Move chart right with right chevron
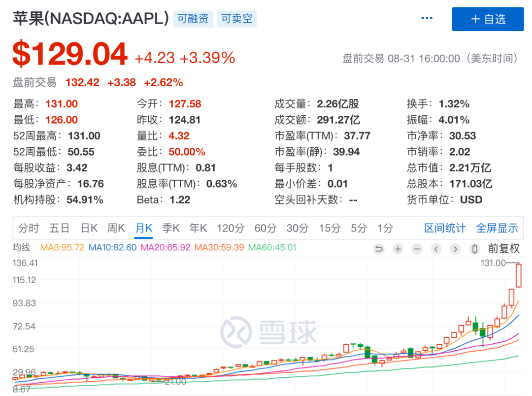The image size is (532, 396). pos(455,249)
